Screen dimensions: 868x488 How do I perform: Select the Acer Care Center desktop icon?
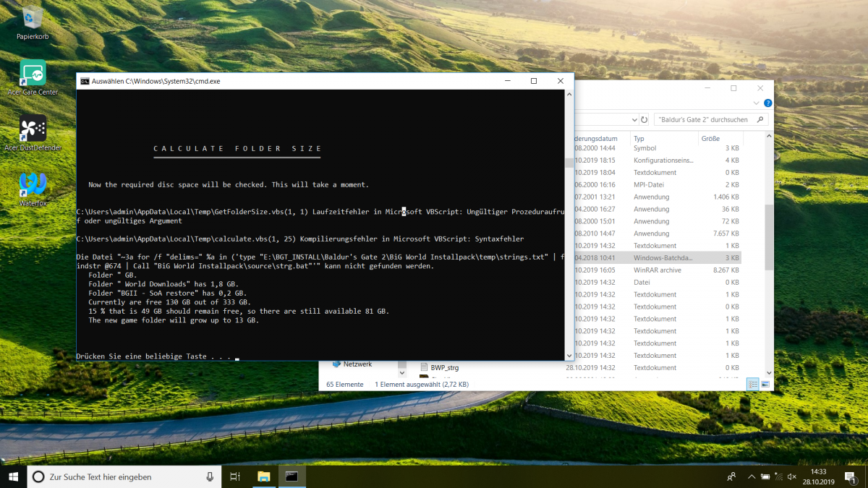click(x=33, y=77)
